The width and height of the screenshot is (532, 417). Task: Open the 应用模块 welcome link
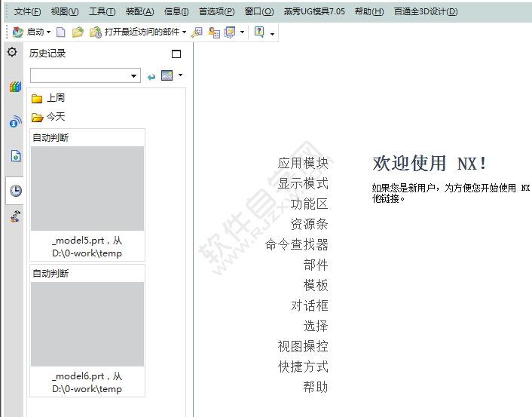coord(303,164)
